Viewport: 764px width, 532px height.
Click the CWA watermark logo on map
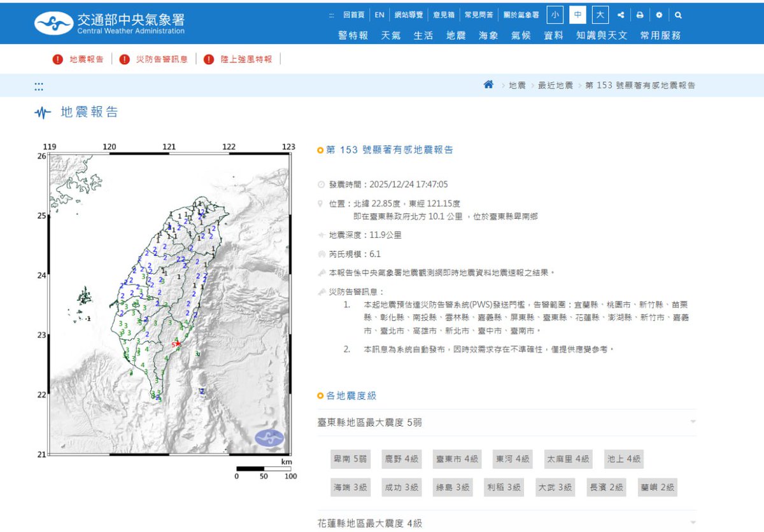coord(269,438)
